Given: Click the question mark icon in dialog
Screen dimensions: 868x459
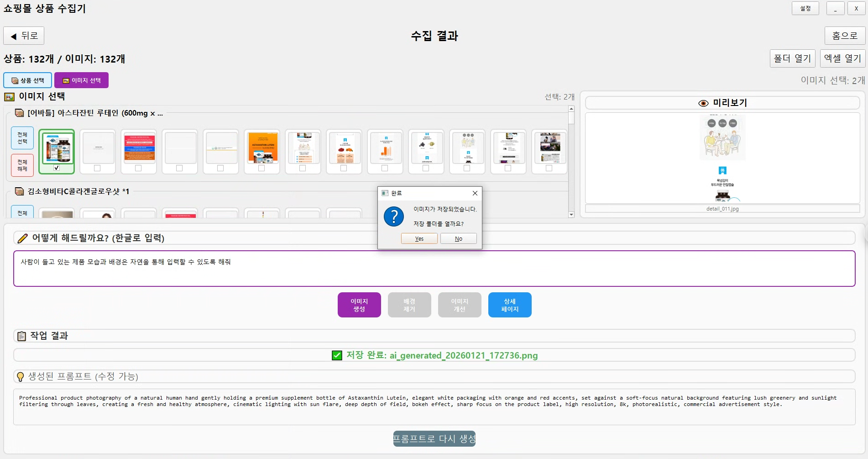Looking at the screenshot, I should [393, 216].
